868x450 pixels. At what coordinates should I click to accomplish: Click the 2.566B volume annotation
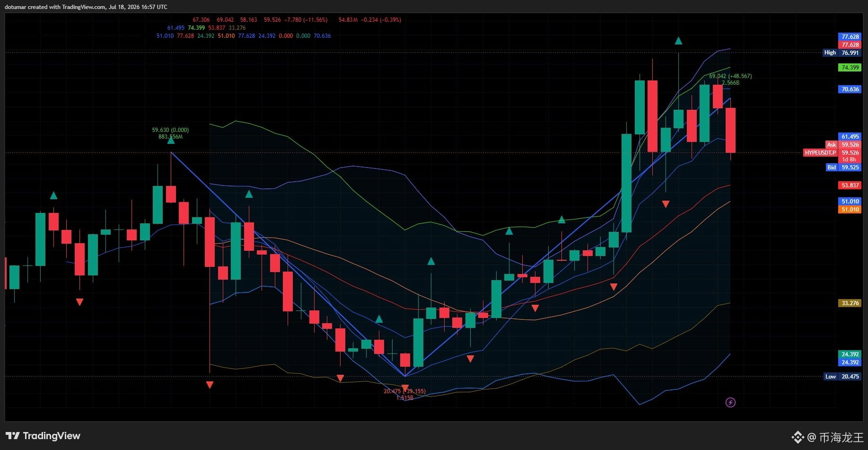click(730, 83)
